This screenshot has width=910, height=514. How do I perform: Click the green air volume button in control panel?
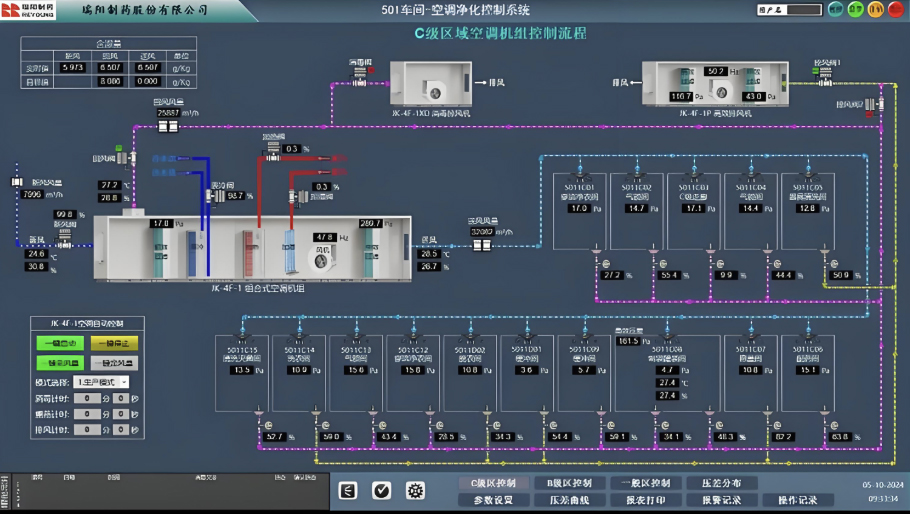pyautogui.click(x=60, y=363)
